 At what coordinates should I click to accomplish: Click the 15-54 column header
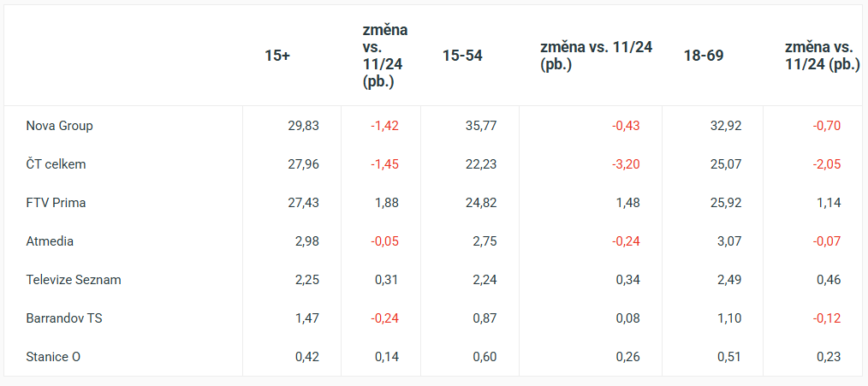[462, 56]
